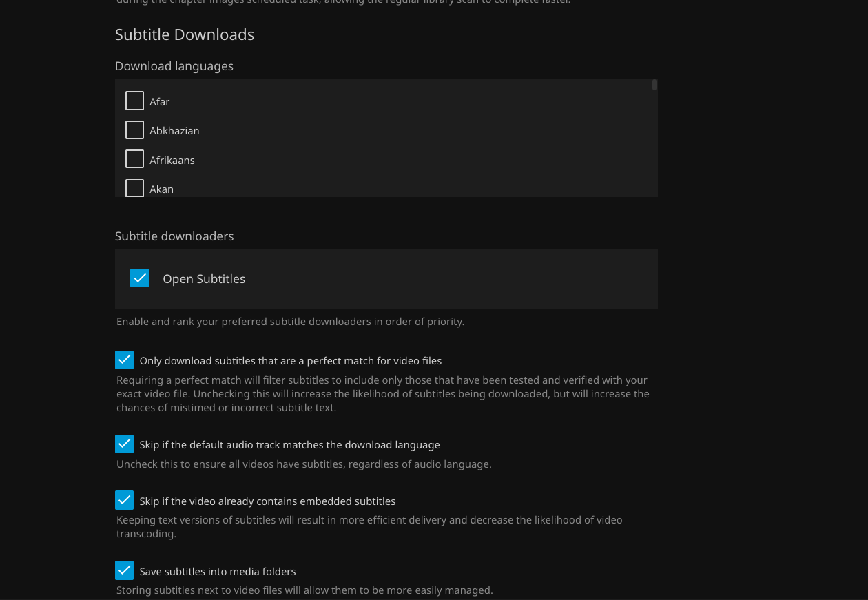868x600 pixels.
Task: Click the 'Akan' language name text
Action: click(x=161, y=189)
